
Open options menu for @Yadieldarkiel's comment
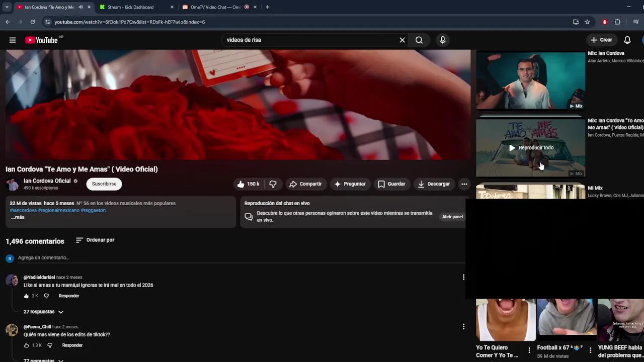tap(463, 277)
